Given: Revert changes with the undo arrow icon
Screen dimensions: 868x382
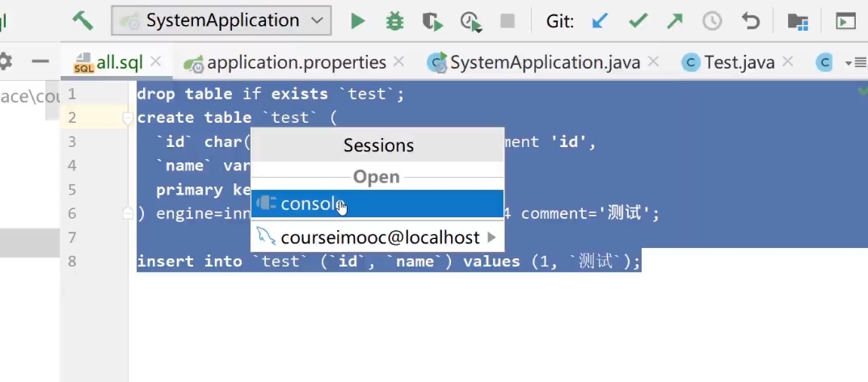Looking at the screenshot, I should 751,22.
